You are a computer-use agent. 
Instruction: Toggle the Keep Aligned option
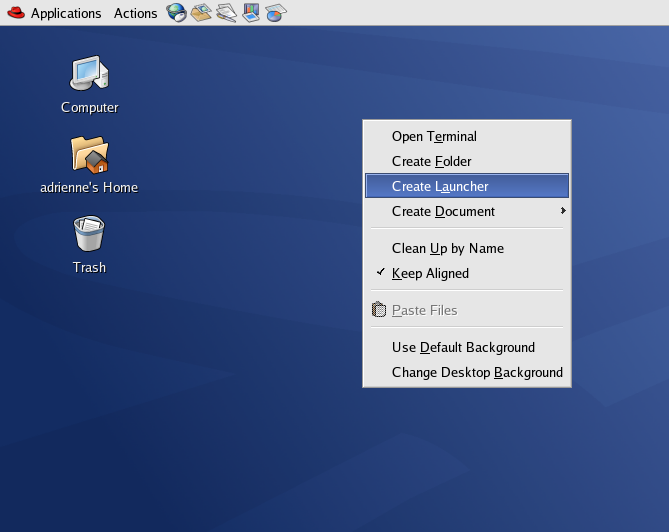coord(430,273)
